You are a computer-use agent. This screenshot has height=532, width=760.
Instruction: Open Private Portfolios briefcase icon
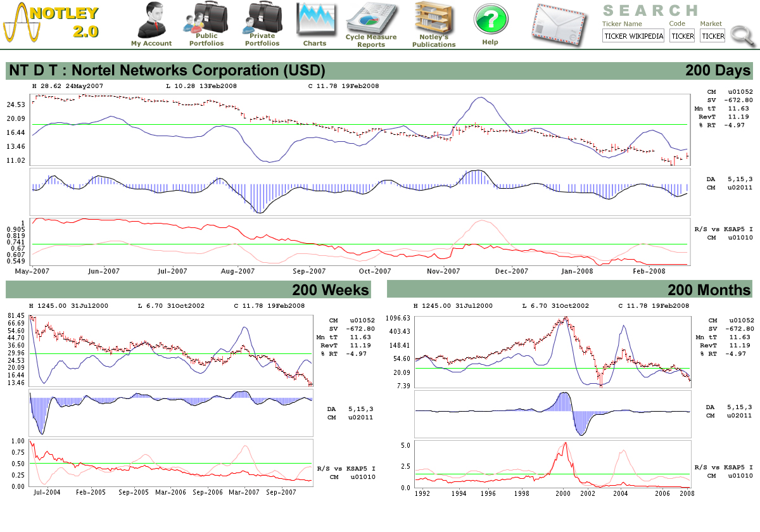point(262,17)
